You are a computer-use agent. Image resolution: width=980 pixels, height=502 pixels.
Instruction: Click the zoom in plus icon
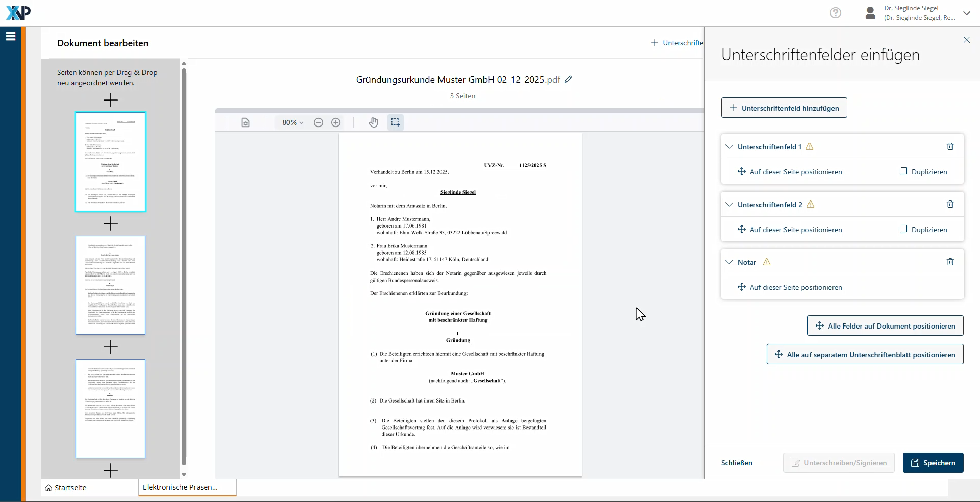point(336,122)
